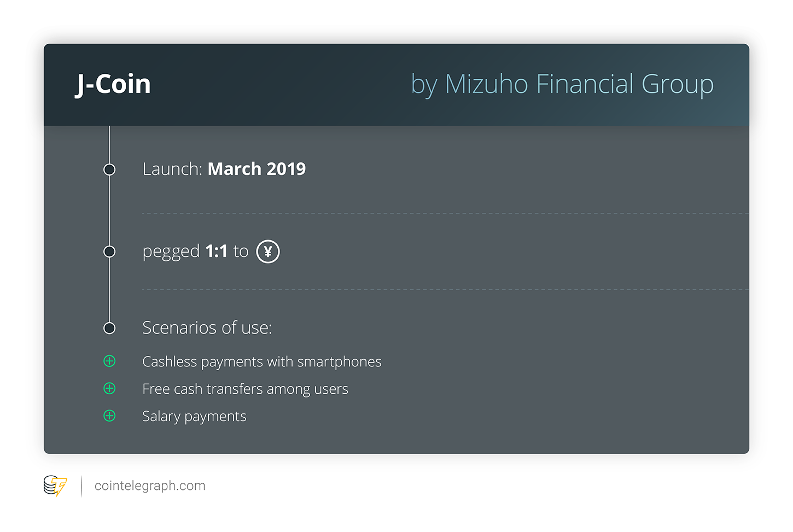This screenshot has width=793, height=532.
Task: Click the J-Coin title heading
Action: coord(113,84)
